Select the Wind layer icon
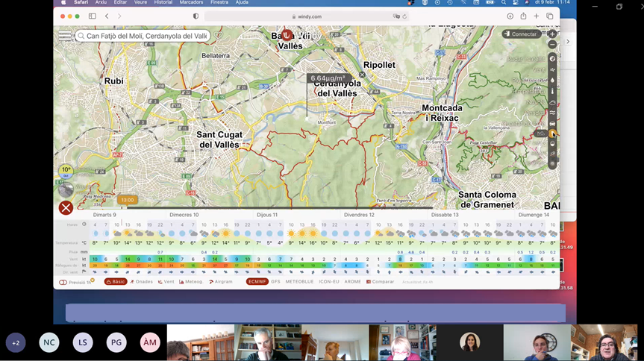This screenshot has width=644, height=361. [x=552, y=70]
